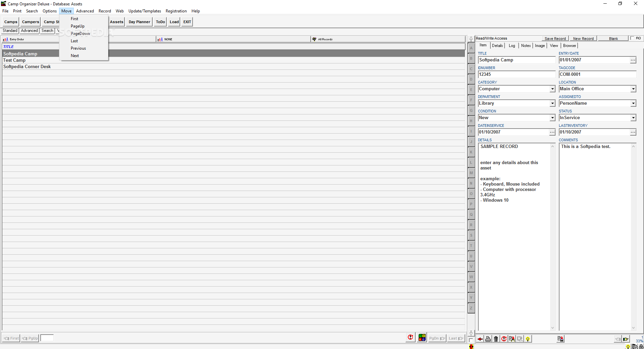Expand the CATEGORY dropdown
The width and height of the screenshot is (644, 349).
coord(552,89)
